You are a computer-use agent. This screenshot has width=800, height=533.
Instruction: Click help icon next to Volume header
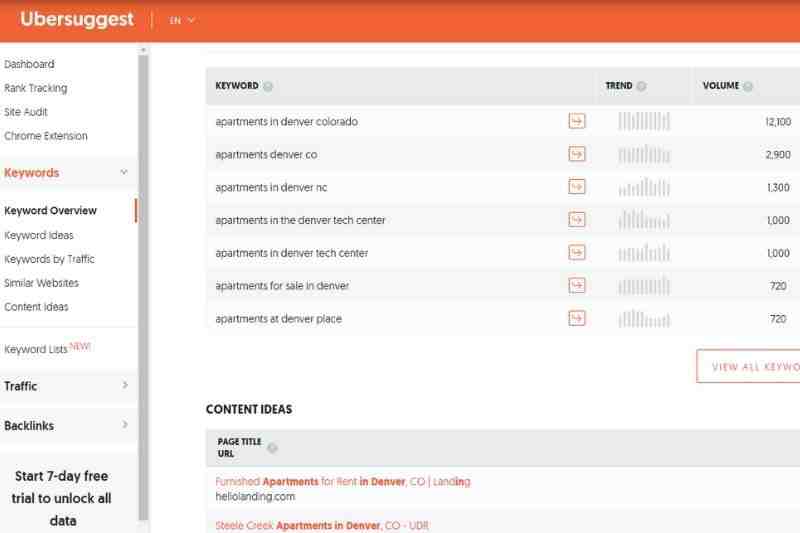coord(748,86)
